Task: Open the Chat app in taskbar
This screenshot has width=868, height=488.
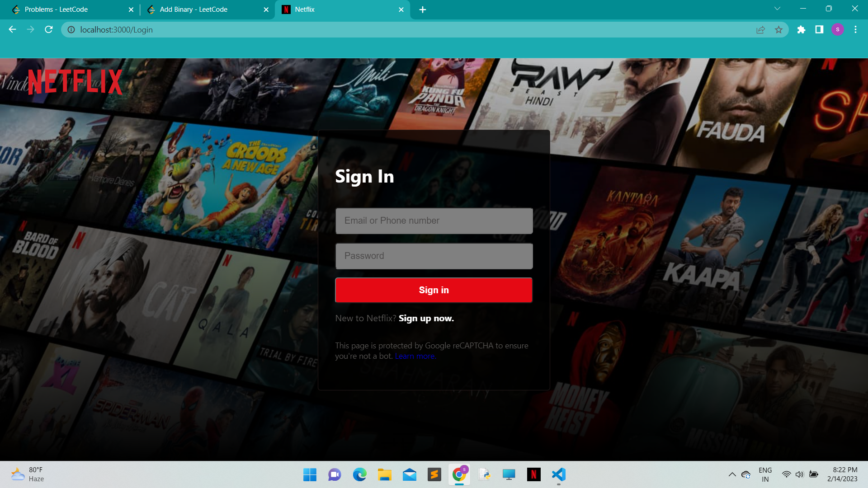Action: [335, 474]
